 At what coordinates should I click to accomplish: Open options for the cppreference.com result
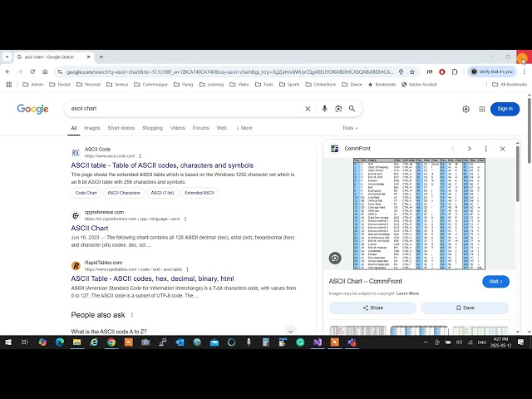coord(185,219)
